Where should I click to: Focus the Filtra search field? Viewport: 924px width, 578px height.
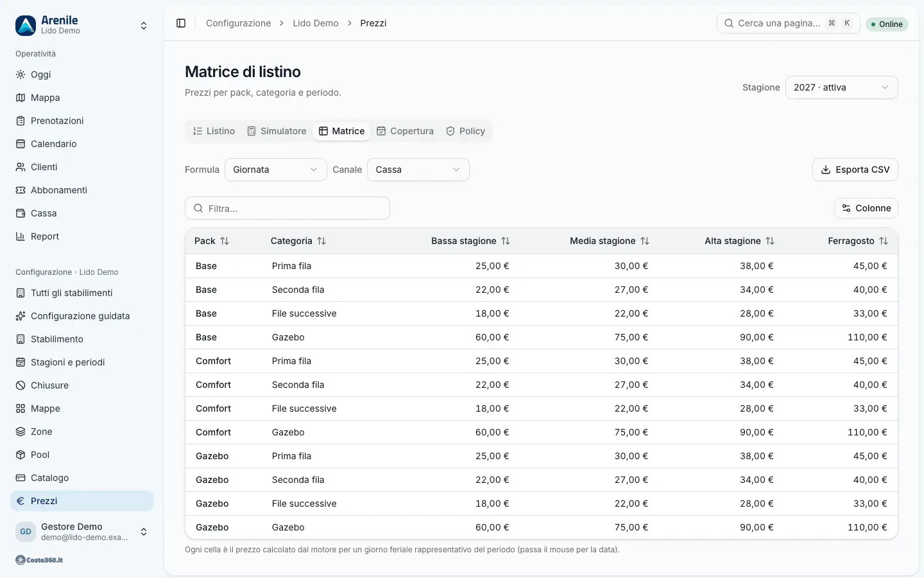point(287,208)
